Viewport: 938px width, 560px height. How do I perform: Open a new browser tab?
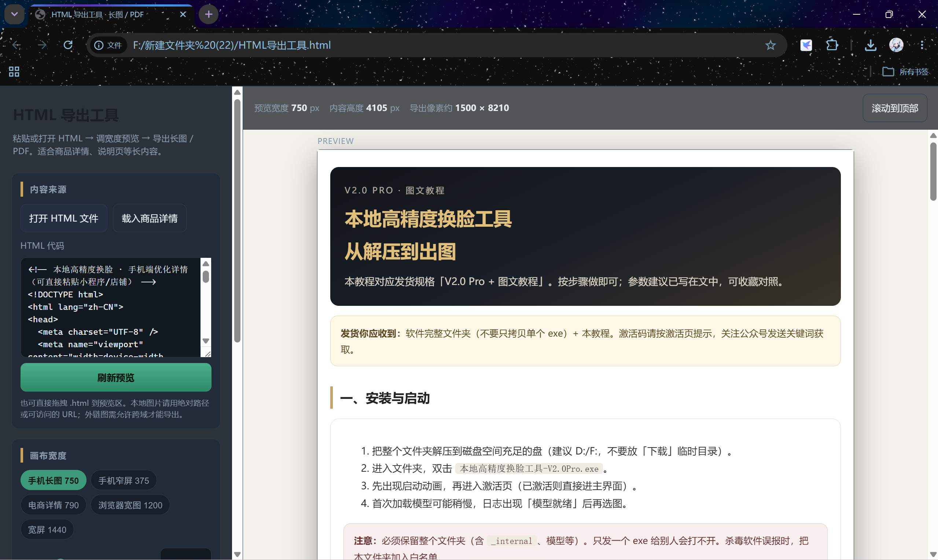209,14
